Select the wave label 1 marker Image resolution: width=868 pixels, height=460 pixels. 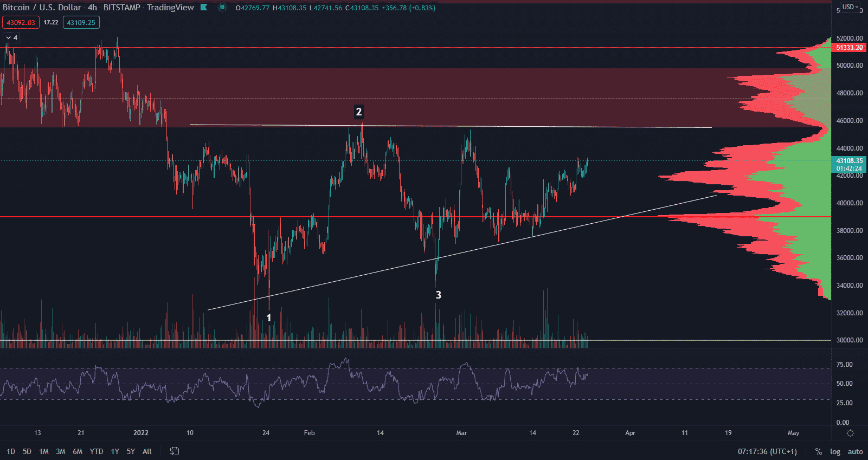268,318
